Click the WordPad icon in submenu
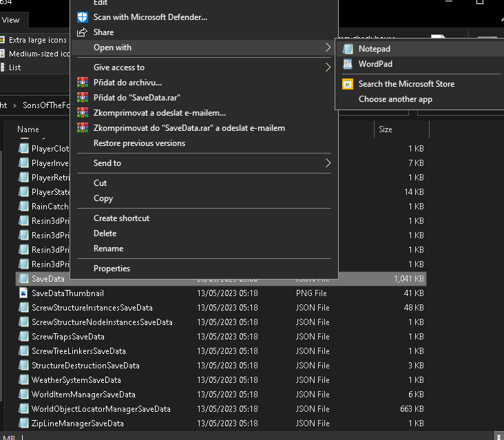The width and height of the screenshot is (504, 440). (x=348, y=64)
